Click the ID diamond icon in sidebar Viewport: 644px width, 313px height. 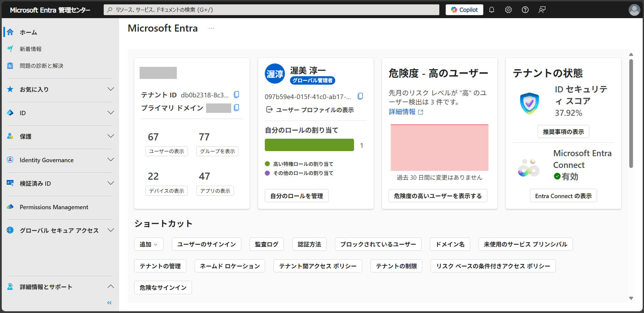coord(10,113)
